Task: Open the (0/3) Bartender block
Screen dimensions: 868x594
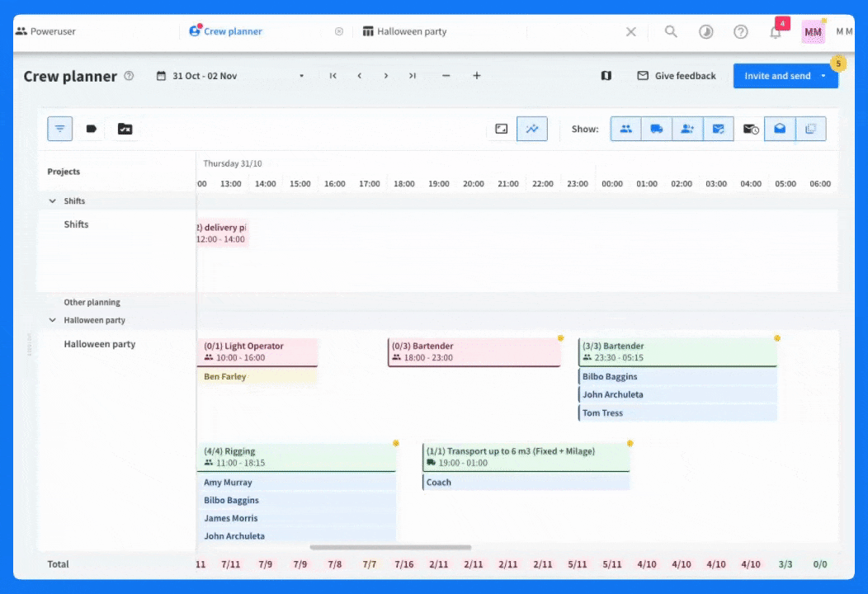Action: 474,352
